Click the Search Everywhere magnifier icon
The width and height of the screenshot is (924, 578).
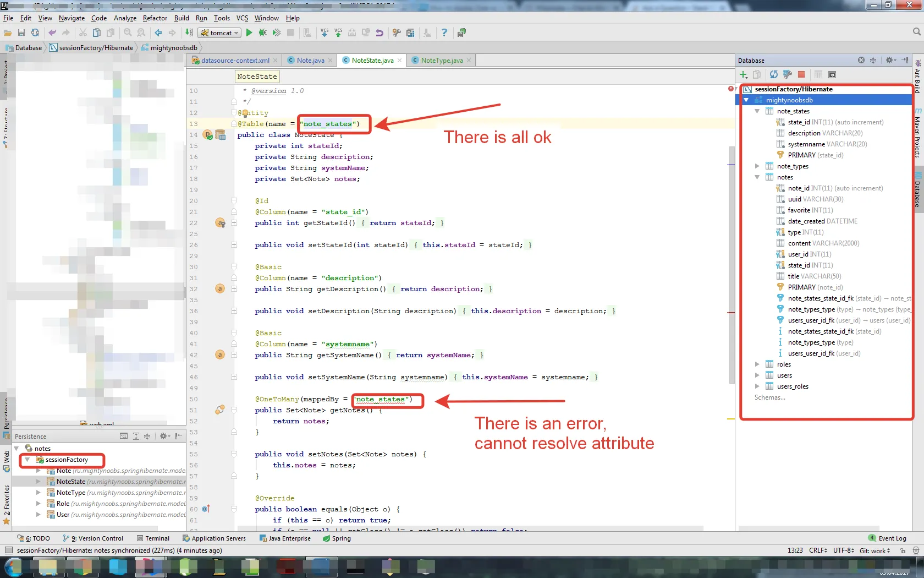pos(916,32)
